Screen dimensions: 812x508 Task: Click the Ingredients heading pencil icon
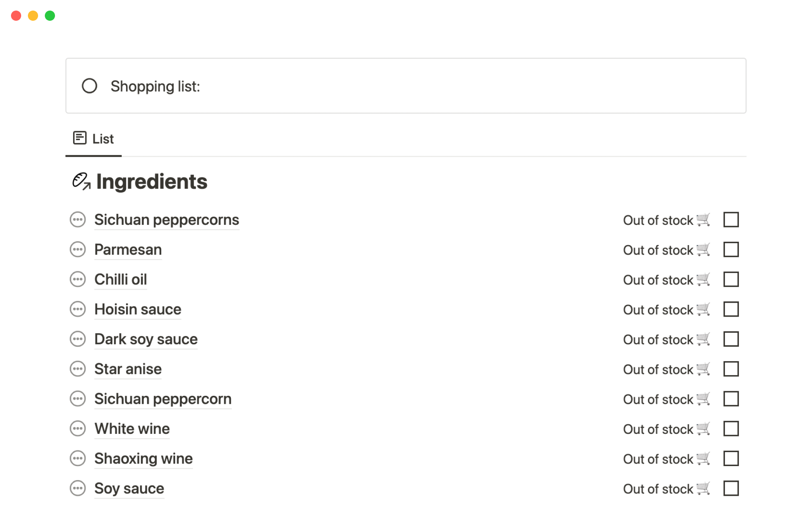click(81, 181)
